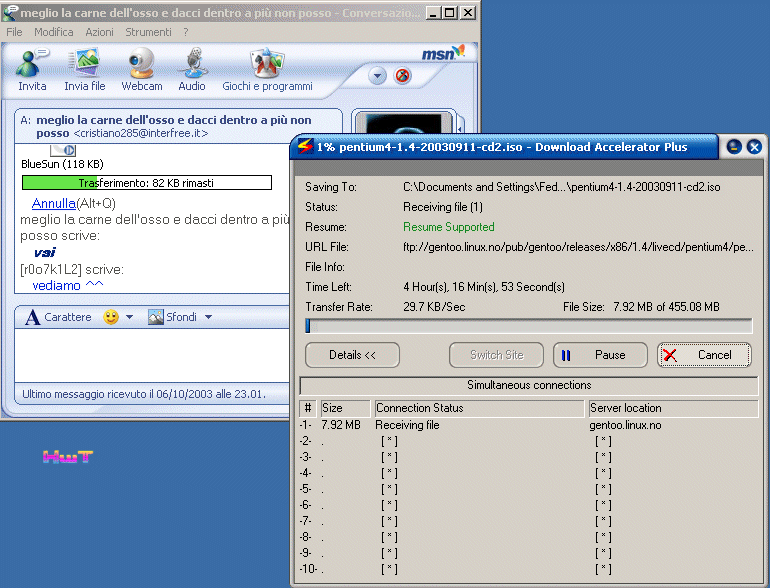Screen dimensions: 770x588
Task: Click the Receiving file (1) status text
Action: 443,207
